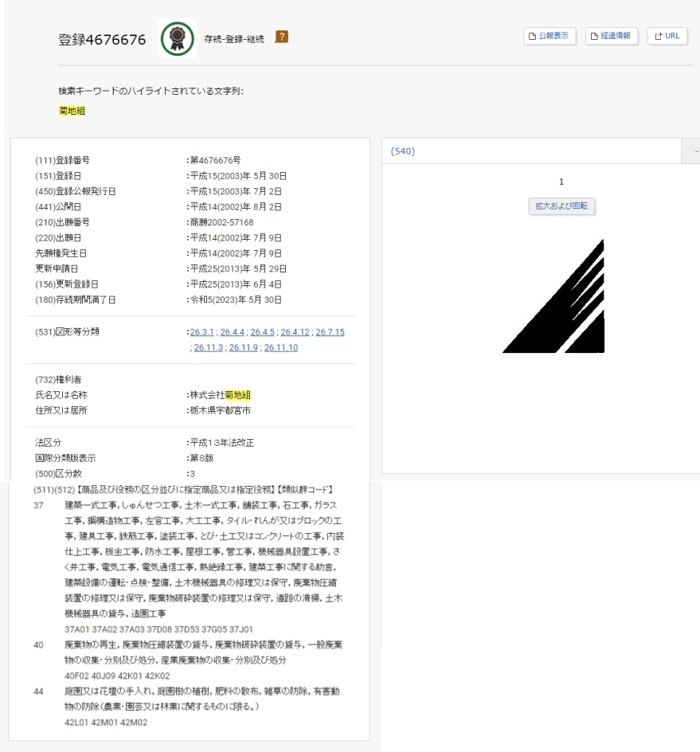Click the similar group codes line 42L01 42M01
This screenshot has width=700, height=752.
click(106, 723)
